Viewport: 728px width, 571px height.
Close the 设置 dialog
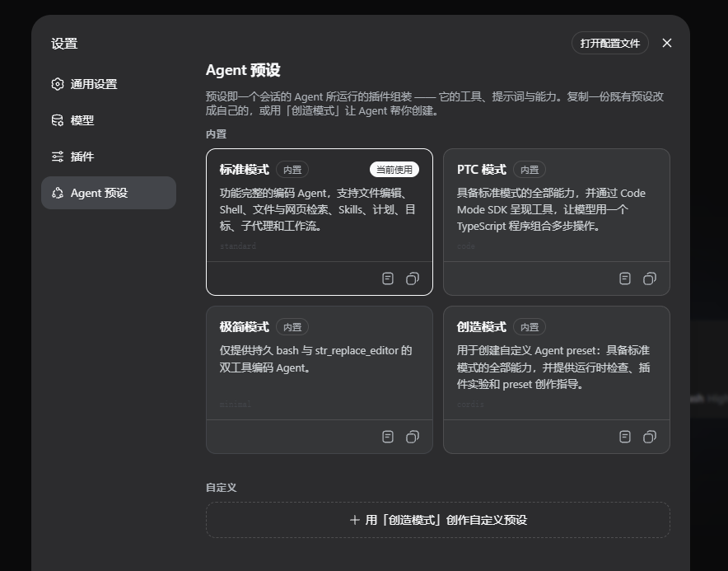pos(667,43)
